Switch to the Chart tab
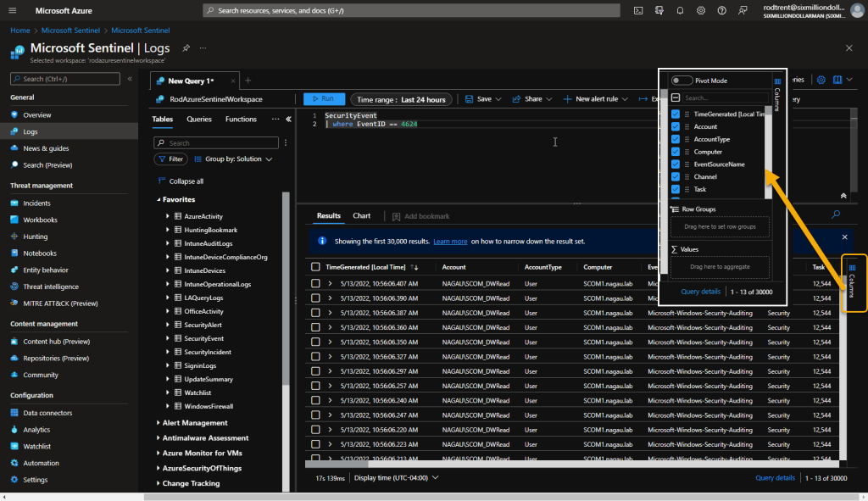Image resolution: width=868 pixels, height=501 pixels. tap(361, 216)
